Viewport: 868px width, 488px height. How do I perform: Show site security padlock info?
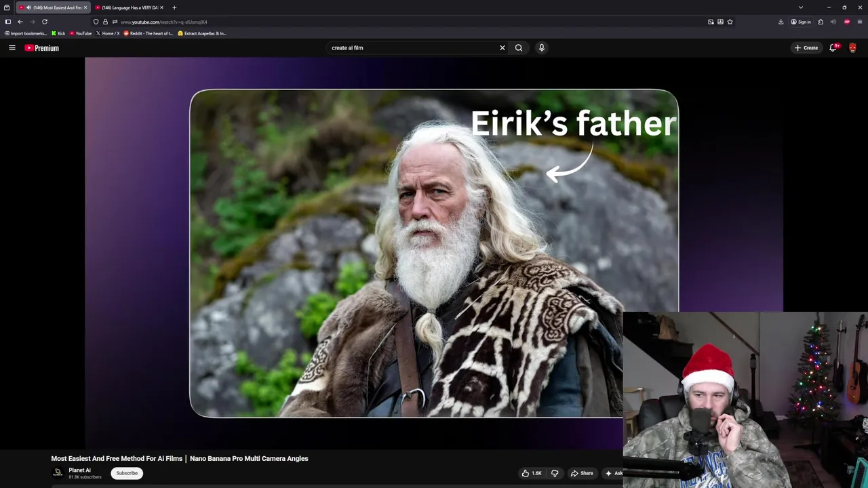(x=105, y=22)
